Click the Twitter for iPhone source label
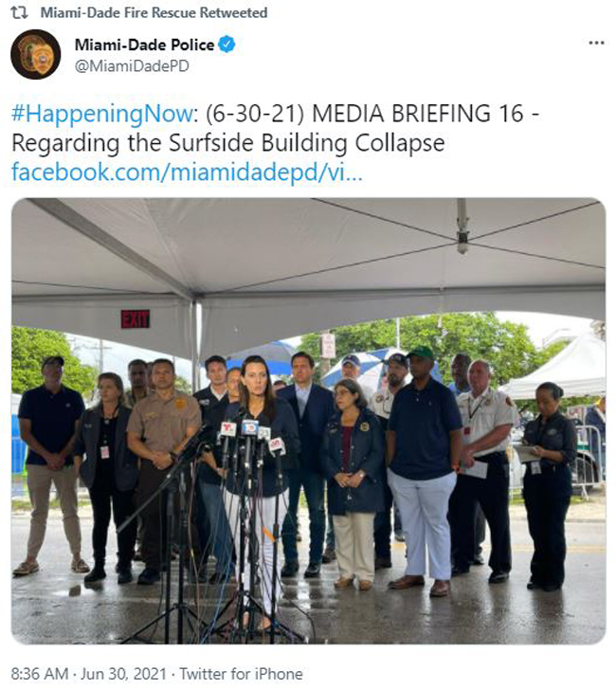The image size is (616, 690). click(x=241, y=674)
